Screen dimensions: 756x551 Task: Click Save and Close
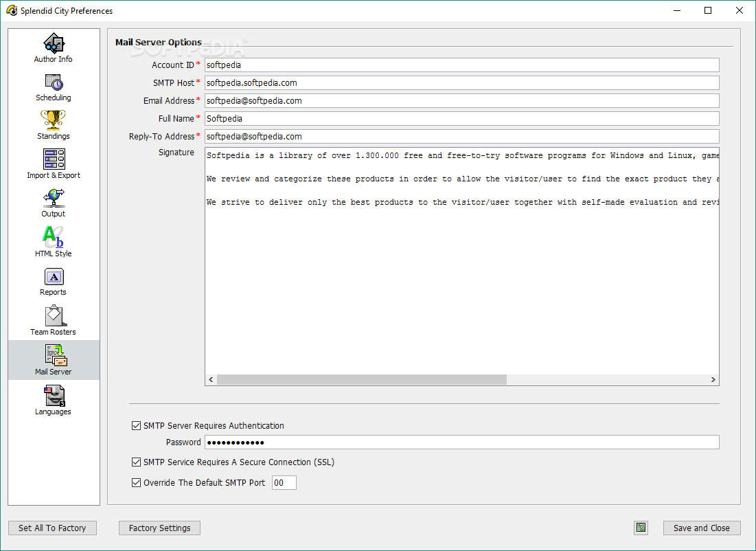(x=702, y=528)
